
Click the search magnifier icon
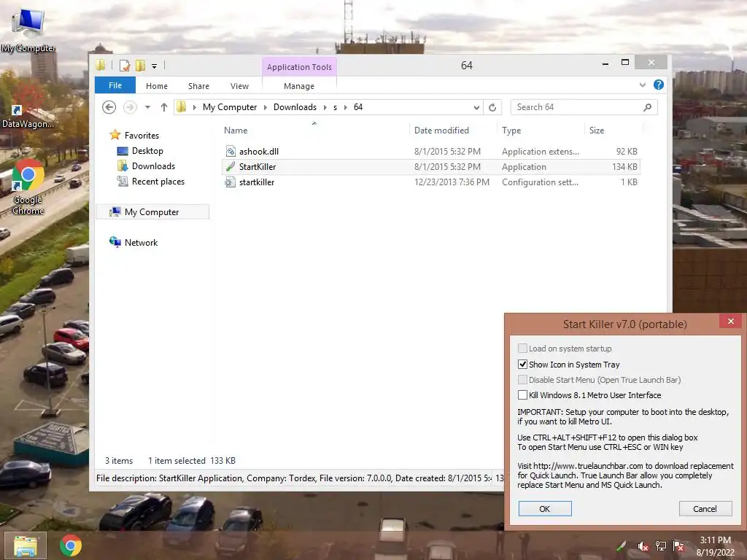tap(647, 107)
